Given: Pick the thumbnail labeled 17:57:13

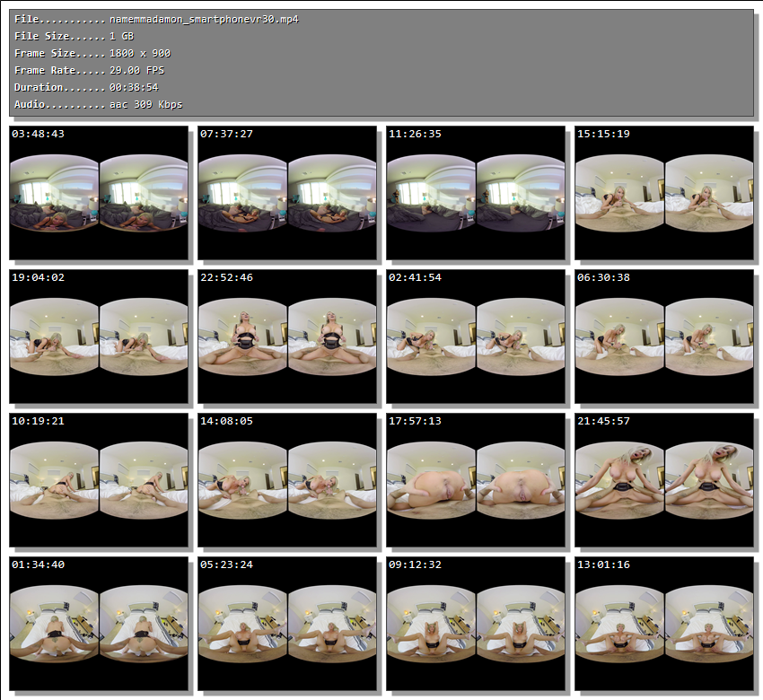Looking at the screenshot, I should point(476,479).
